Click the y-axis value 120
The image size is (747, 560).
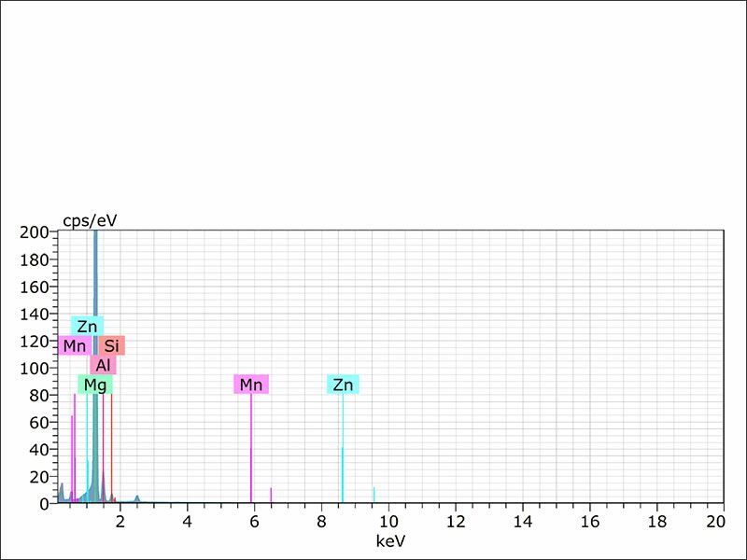pyautogui.click(x=35, y=341)
